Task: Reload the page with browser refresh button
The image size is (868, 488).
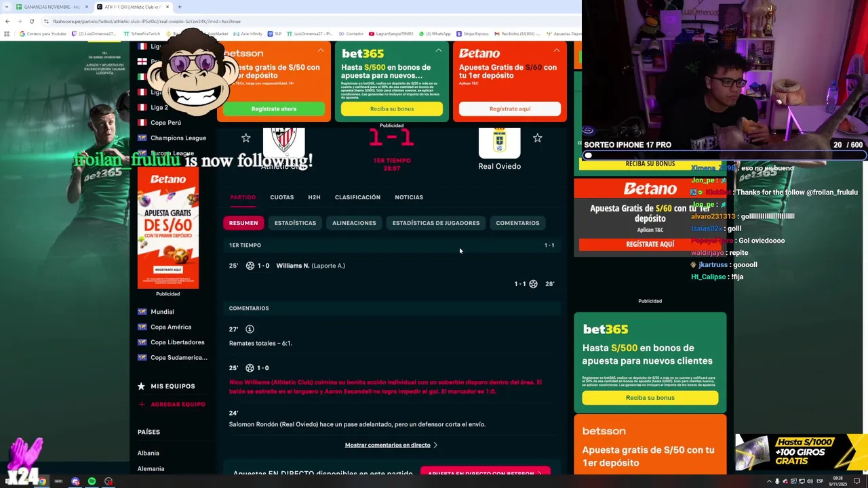Action: pos(31,21)
